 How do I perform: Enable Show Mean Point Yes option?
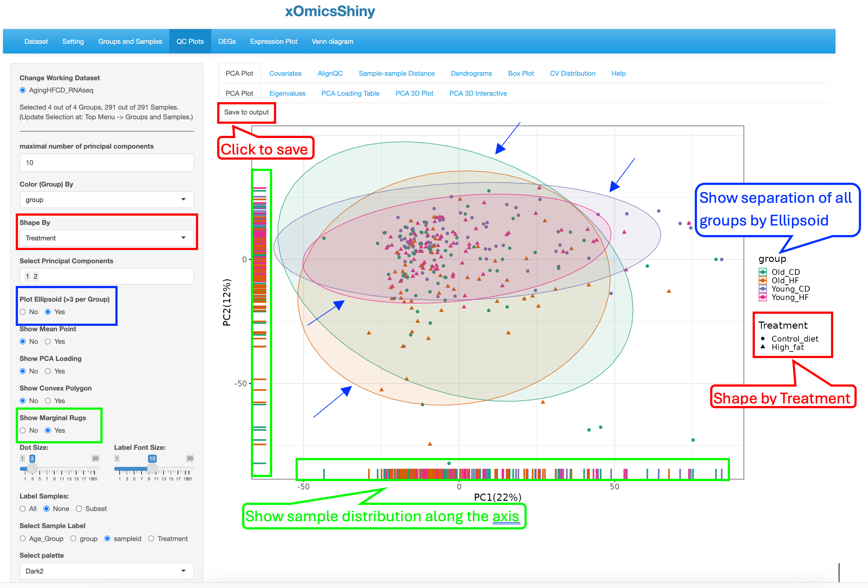(x=48, y=342)
